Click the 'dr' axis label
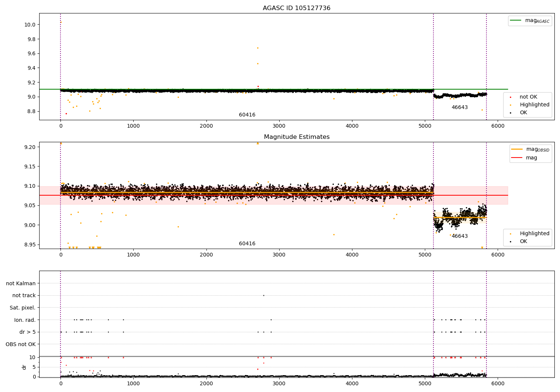Screen dimensions: 560x392 24,367
